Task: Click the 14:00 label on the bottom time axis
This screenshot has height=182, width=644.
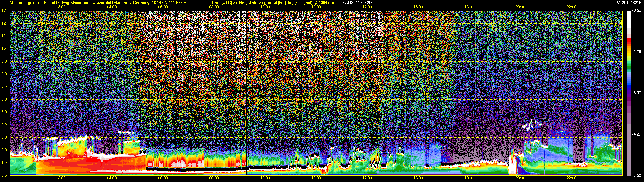Action: pos(367,178)
